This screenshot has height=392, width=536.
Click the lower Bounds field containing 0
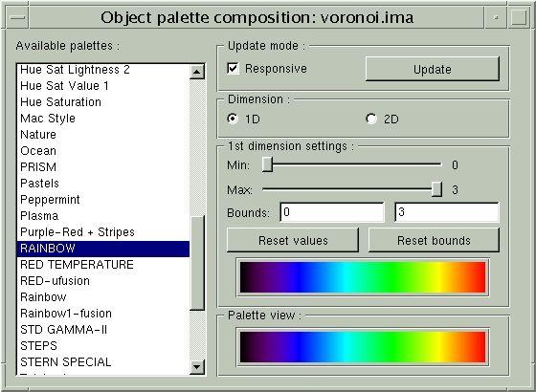coord(332,212)
